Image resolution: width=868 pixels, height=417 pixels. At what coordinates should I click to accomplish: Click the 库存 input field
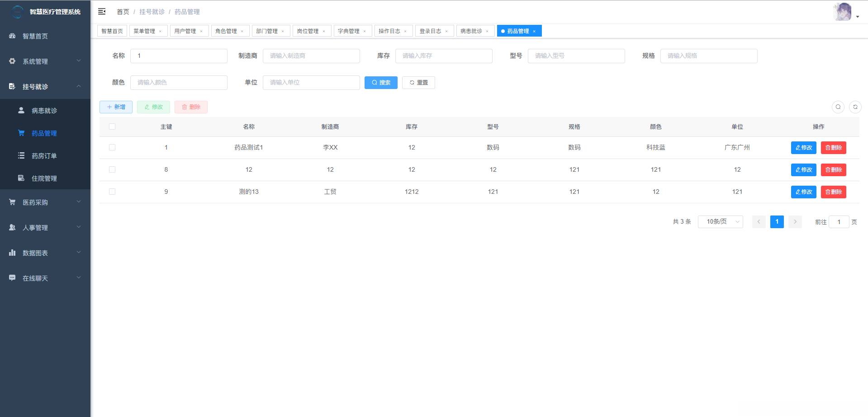444,56
